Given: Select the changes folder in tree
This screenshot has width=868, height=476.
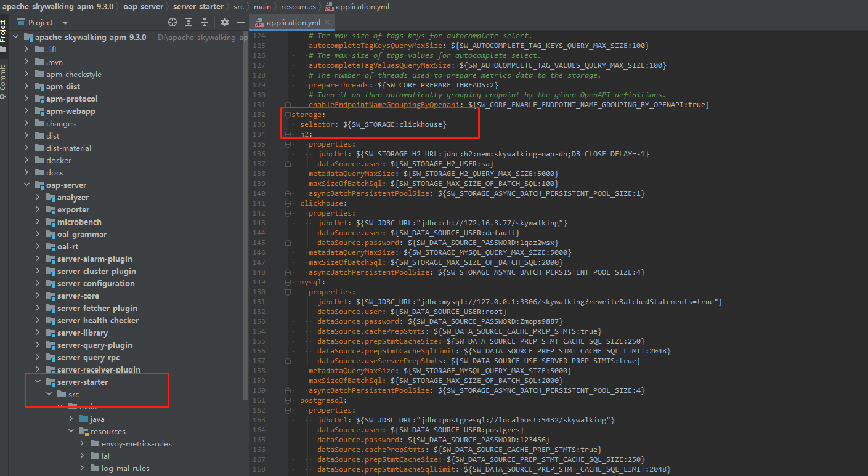Looking at the screenshot, I should (x=60, y=123).
